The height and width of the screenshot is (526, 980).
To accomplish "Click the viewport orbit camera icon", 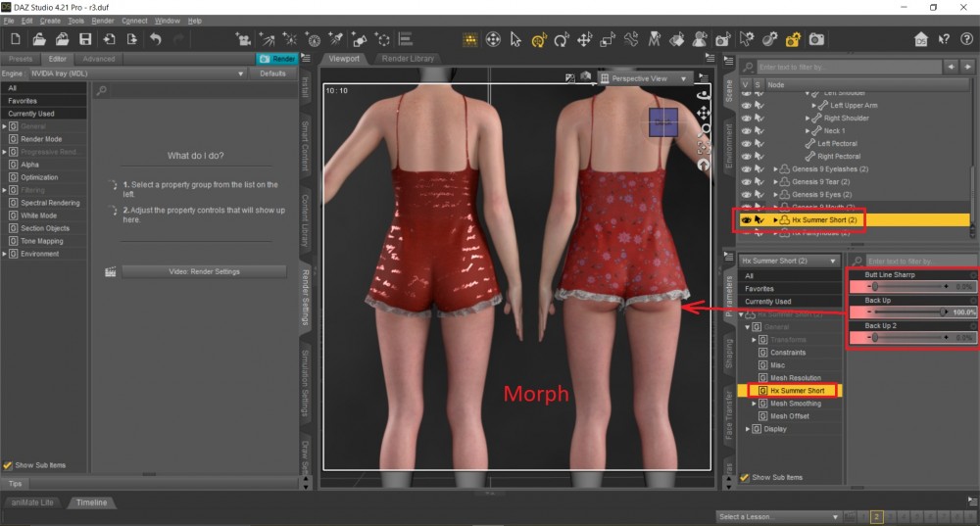I will pyautogui.click(x=703, y=95).
